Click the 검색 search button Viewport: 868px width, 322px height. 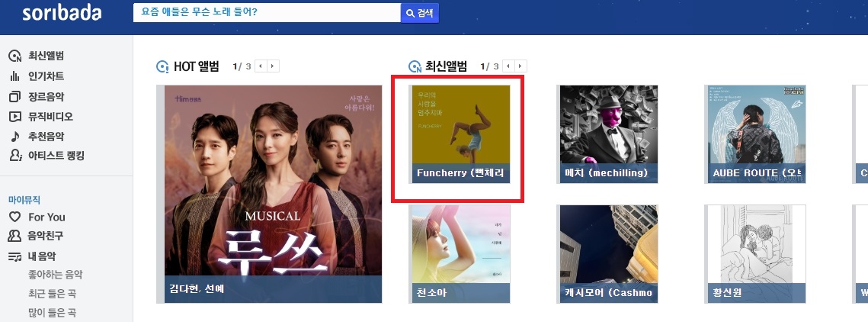tap(420, 13)
